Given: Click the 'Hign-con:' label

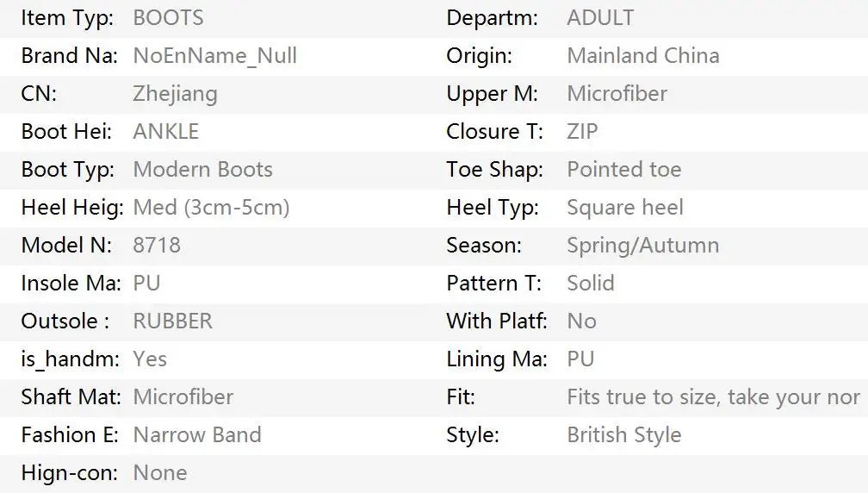Looking at the screenshot, I should point(68,473).
